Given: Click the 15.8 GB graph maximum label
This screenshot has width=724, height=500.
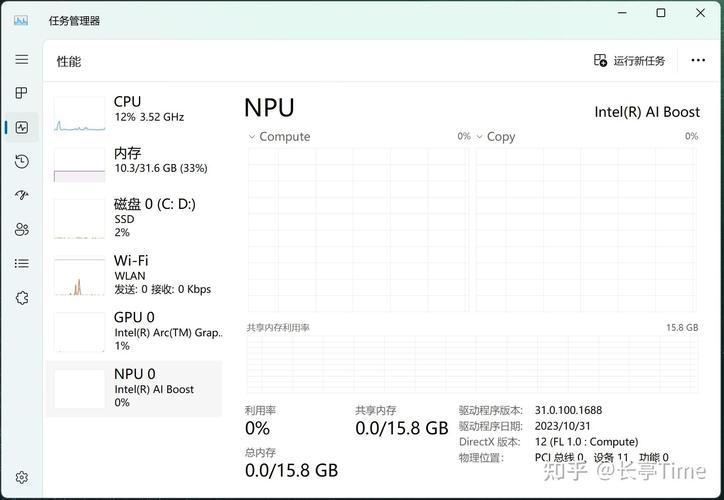Looking at the screenshot, I should pyautogui.click(x=682, y=328).
